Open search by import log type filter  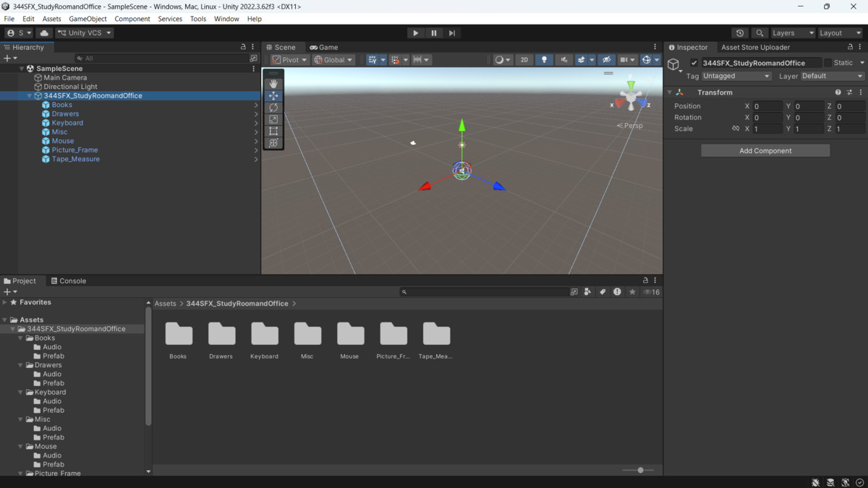pos(617,292)
